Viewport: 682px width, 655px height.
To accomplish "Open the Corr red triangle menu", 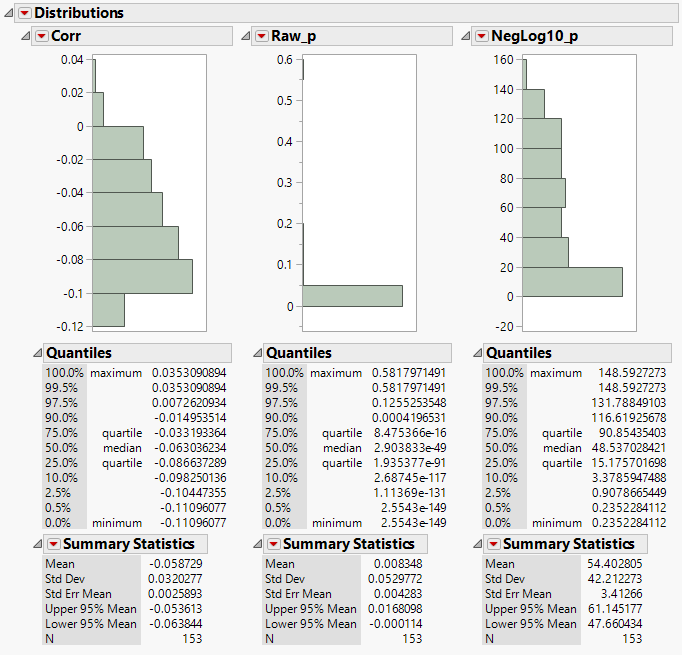I will coord(41,36).
